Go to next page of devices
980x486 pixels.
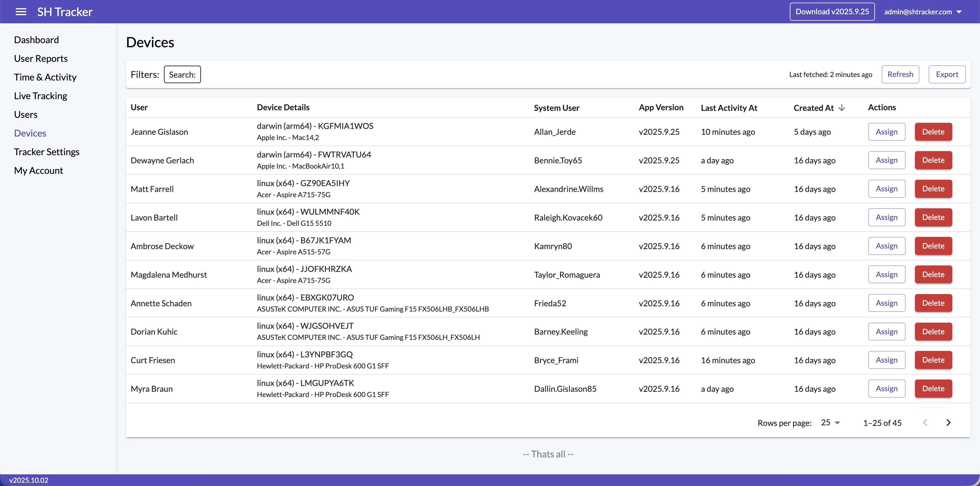pyautogui.click(x=948, y=422)
